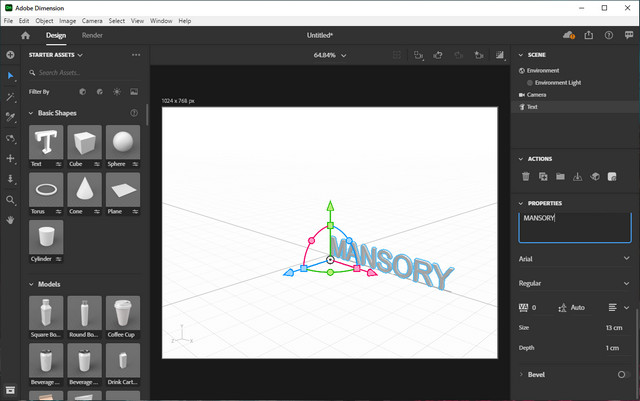
Task: Collapse the Basic Shapes section
Action: [30, 113]
